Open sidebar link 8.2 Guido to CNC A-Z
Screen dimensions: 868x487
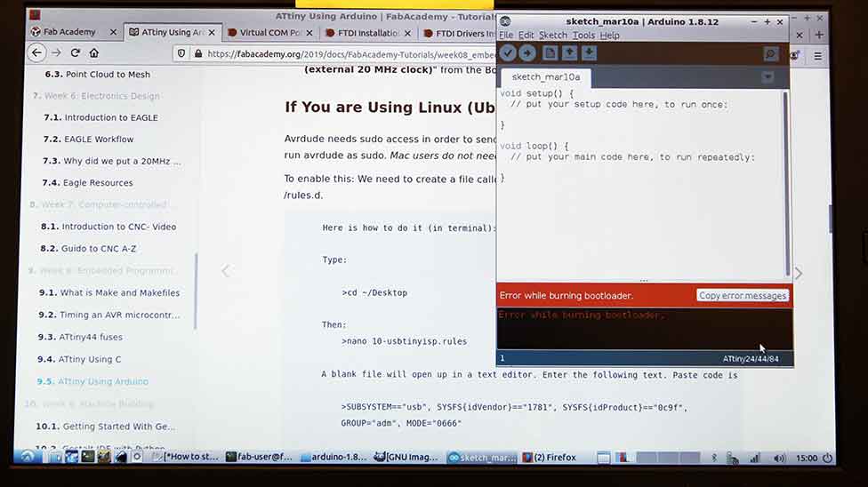coord(88,249)
